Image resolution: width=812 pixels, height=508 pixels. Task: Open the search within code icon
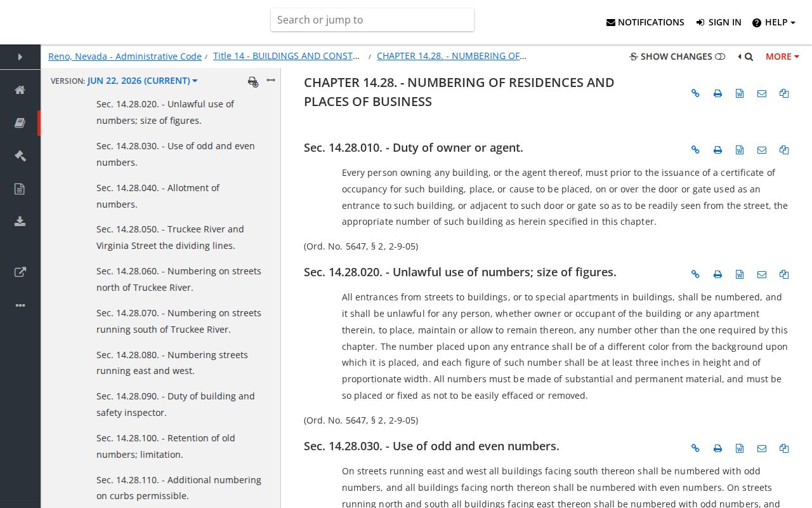[x=745, y=57]
